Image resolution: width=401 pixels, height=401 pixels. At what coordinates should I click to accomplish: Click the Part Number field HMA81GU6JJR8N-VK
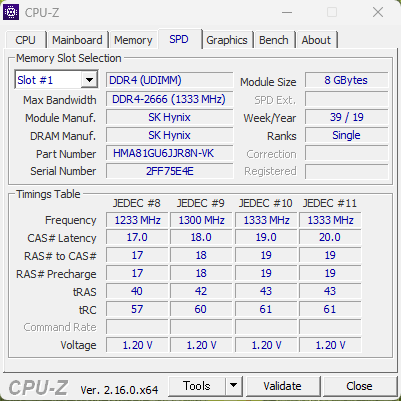169,153
